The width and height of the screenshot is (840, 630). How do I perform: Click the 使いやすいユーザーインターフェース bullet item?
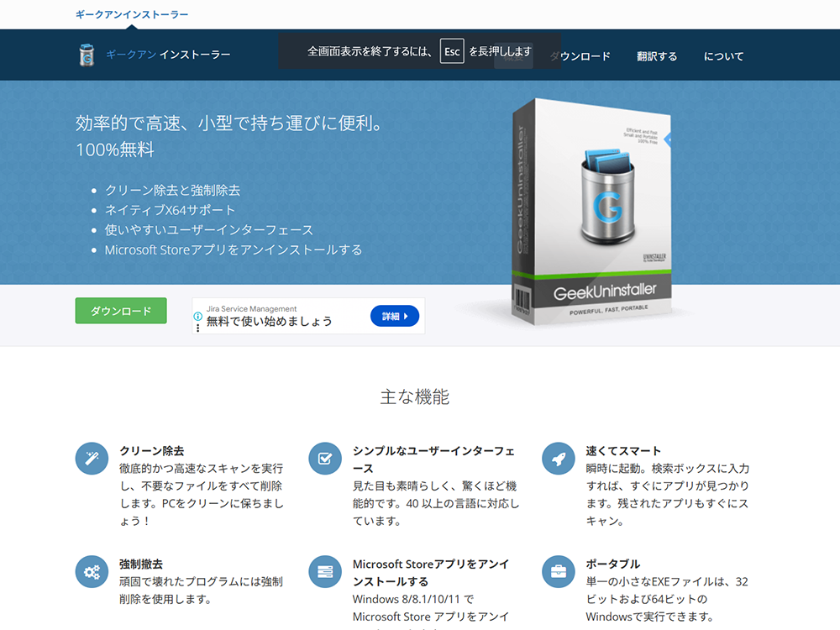coord(209,230)
